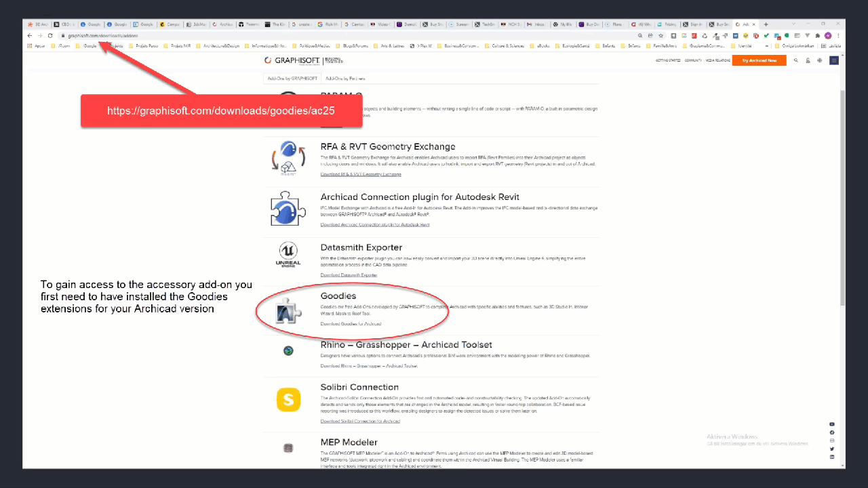
Task: Switch to the Inbox Gmail tab
Action: coord(538,24)
